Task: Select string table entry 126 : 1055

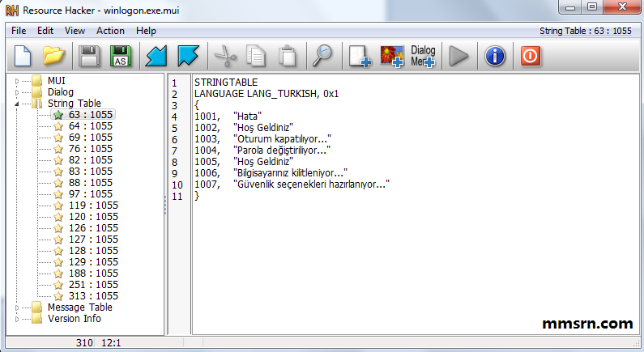Action: tap(93, 228)
